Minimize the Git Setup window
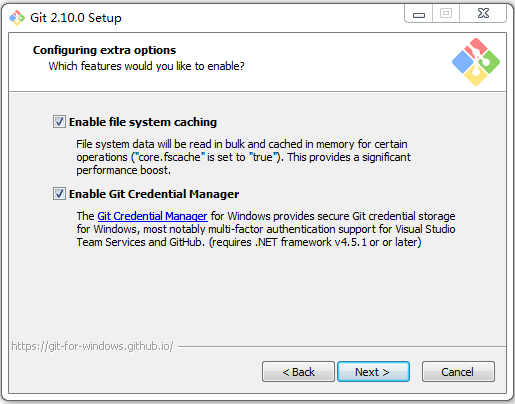Screen dimensions: 515x404 pos(419,14)
